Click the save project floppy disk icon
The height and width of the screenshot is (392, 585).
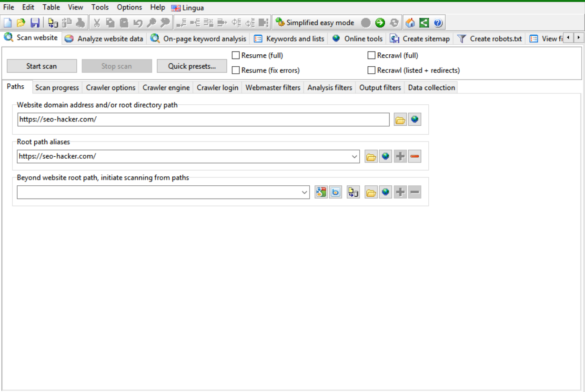coord(35,23)
